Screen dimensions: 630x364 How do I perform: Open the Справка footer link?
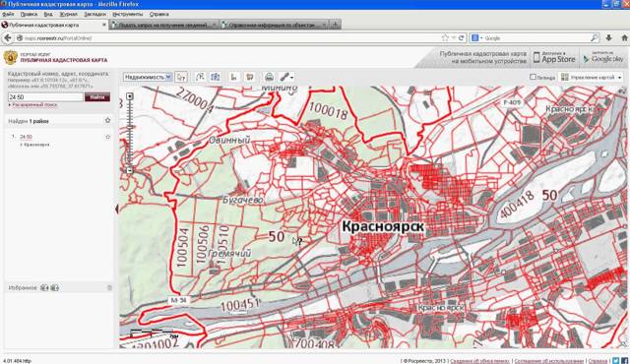[598, 361]
